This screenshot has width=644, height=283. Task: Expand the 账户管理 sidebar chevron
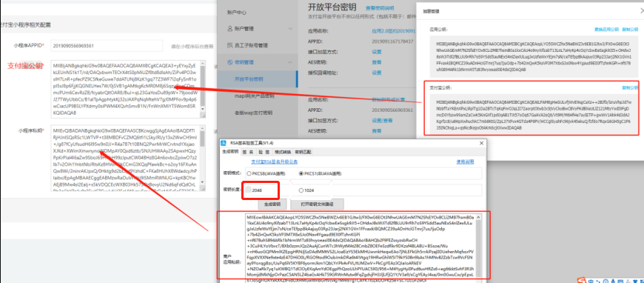pyautogui.click(x=290, y=29)
